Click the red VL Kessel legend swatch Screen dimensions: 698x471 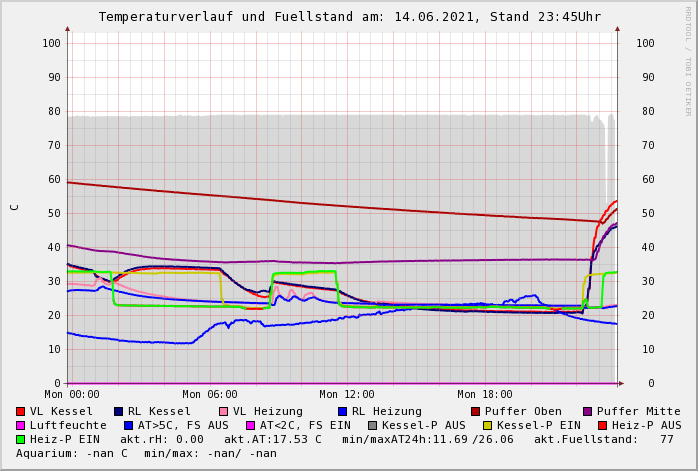point(20,412)
